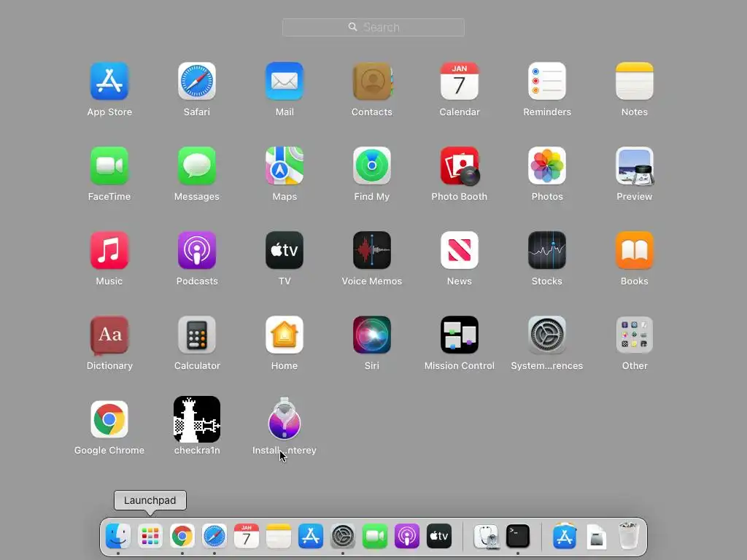Launch the Preview app
The width and height of the screenshot is (747, 560).
pos(635,166)
